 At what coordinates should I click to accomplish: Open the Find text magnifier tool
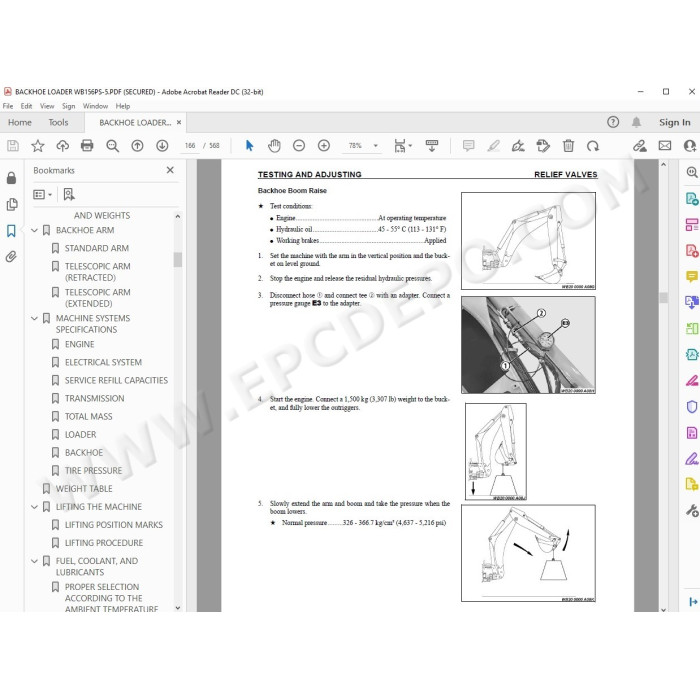coord(112,146)
